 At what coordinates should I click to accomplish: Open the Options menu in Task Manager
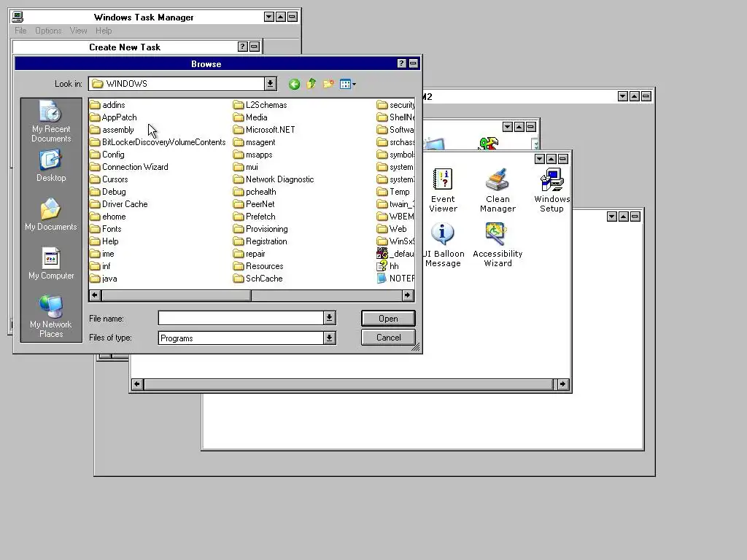48,31
